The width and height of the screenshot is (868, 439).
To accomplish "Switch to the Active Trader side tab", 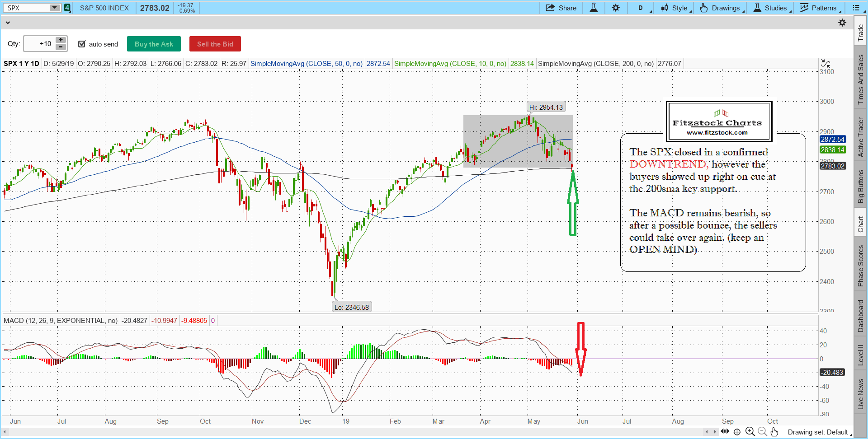I will [x=860, y=137].
